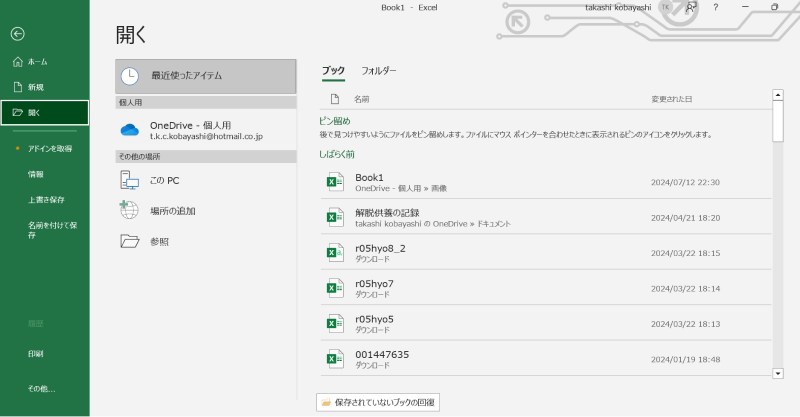This screenshot has height=417, width=800.
Task: Open アドインを取得 in the sidebar
Action: click(x=50, y=149)
